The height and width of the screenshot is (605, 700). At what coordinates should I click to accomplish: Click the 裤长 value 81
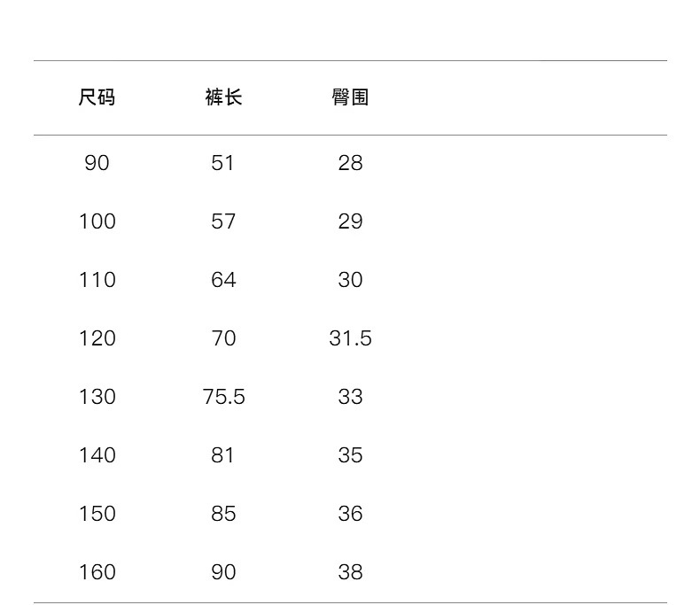[x=223, y=455]
